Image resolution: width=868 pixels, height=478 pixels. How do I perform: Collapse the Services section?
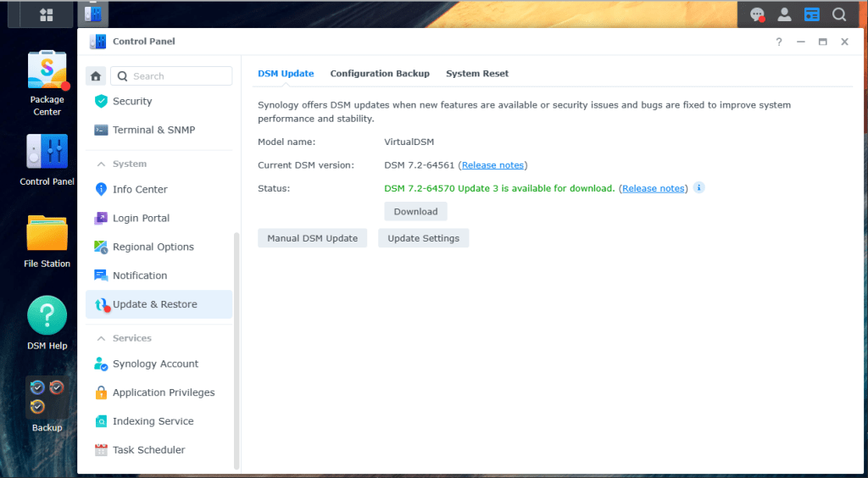pos(101,339)
